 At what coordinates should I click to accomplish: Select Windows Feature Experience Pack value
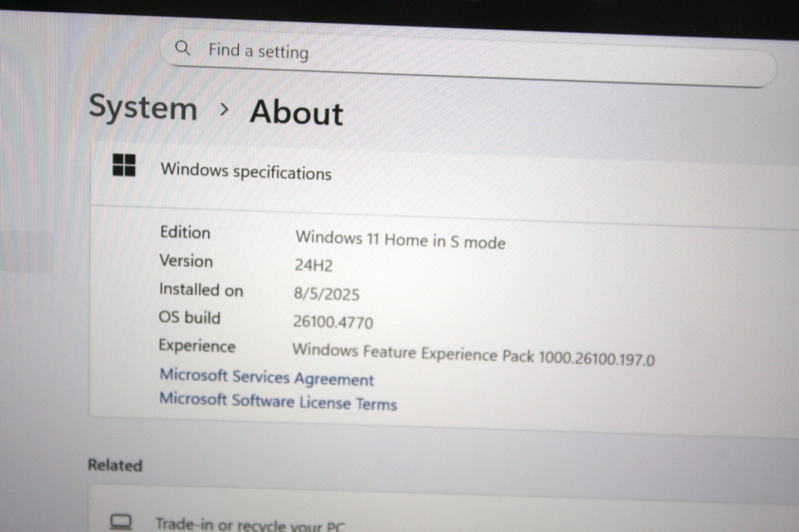(473, 354)
